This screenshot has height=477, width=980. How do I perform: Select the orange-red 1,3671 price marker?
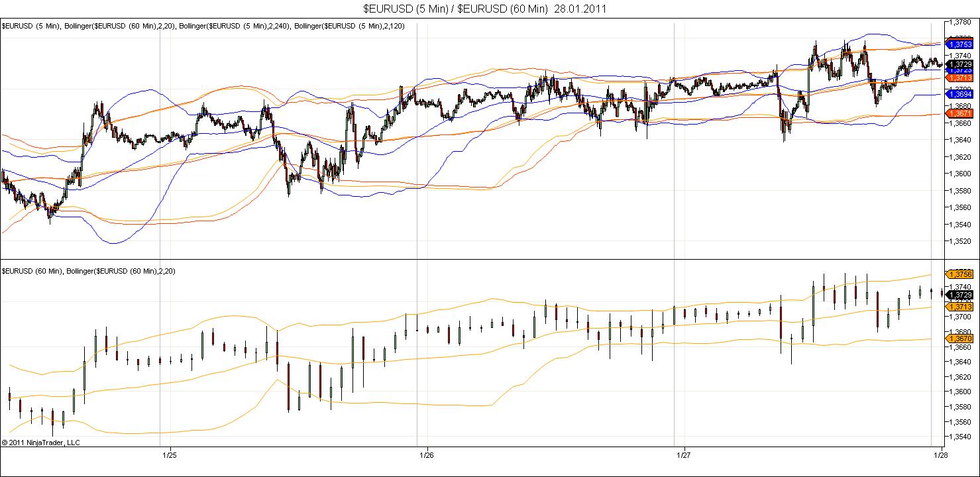(960, 114)
